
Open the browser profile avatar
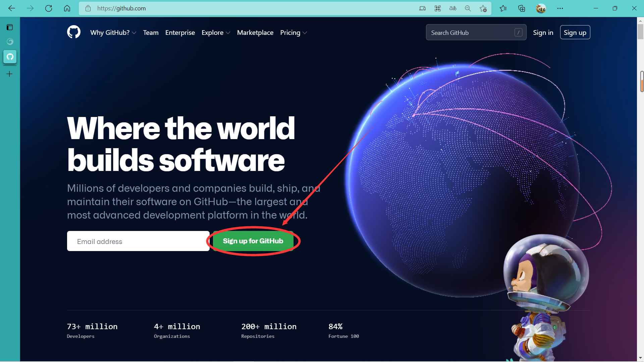[x=541, y=8]
